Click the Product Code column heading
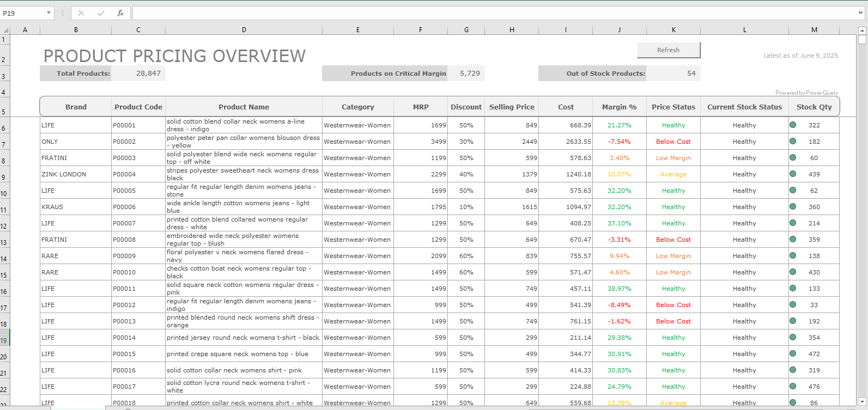Screen dimensions: 868x410 coord(138,107)
